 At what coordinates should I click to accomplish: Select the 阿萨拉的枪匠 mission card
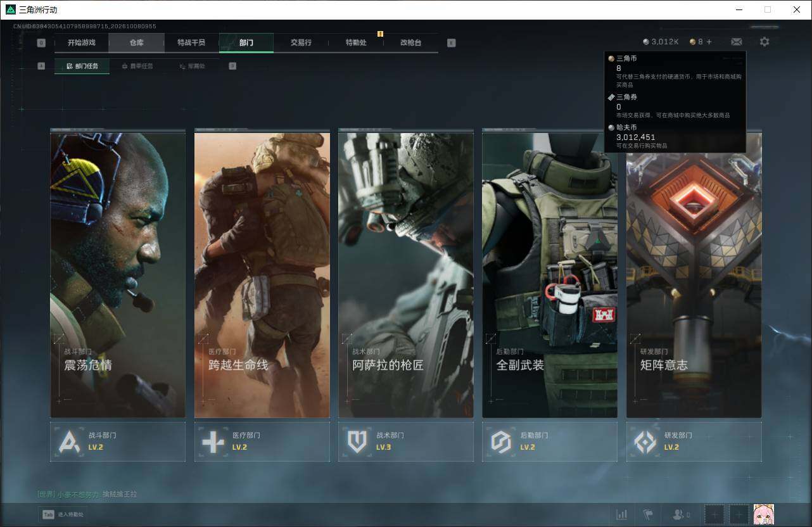pyautogui.click(x=406, y=274)
